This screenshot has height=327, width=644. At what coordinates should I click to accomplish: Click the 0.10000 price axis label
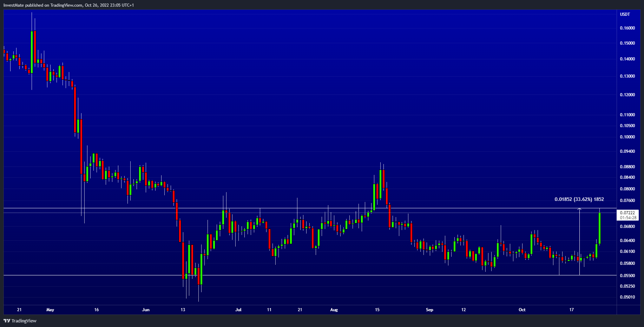point(627,137)
